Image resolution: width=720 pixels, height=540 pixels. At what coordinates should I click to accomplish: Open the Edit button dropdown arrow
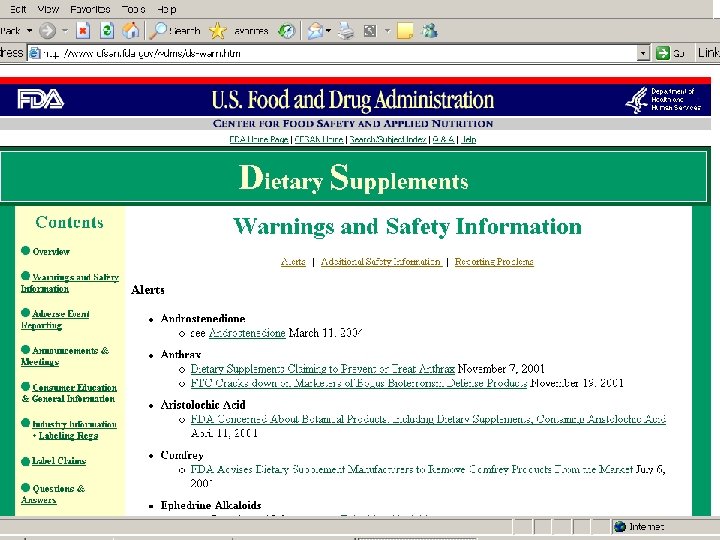(388, 31)
